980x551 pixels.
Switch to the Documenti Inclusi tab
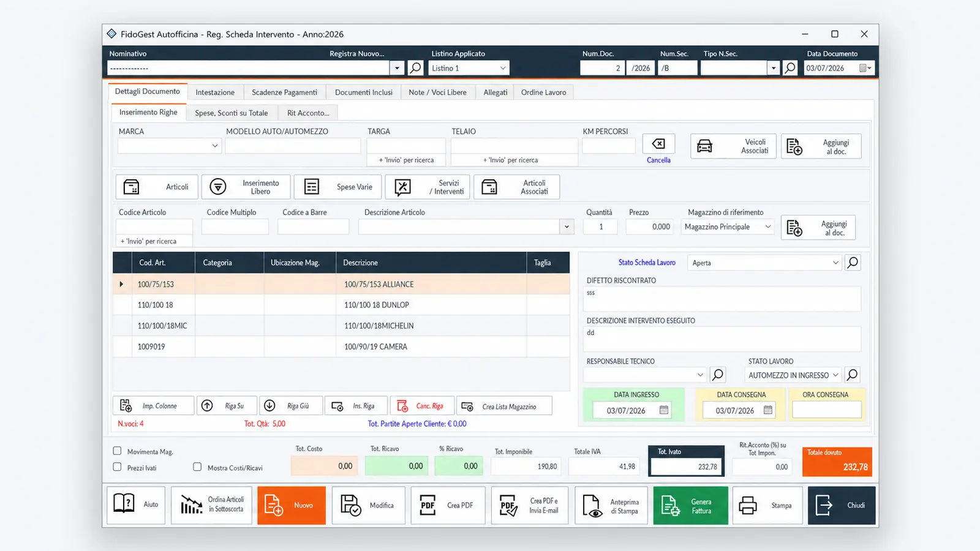(x=364, y=92)
